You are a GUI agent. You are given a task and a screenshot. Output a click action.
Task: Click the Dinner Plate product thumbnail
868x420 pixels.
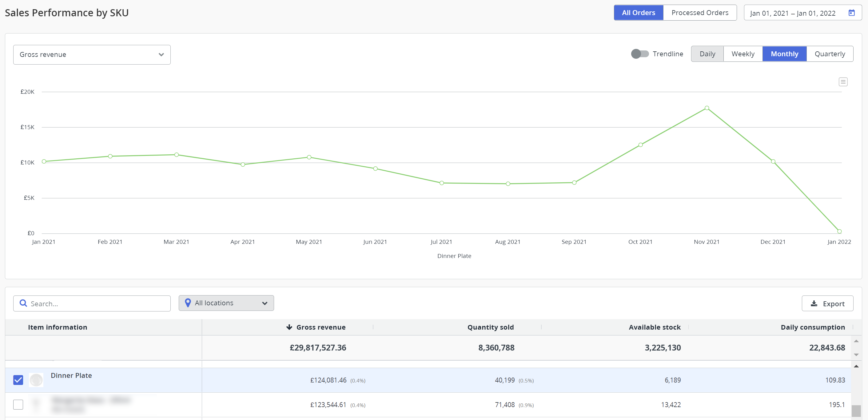[x=36, y=380]
